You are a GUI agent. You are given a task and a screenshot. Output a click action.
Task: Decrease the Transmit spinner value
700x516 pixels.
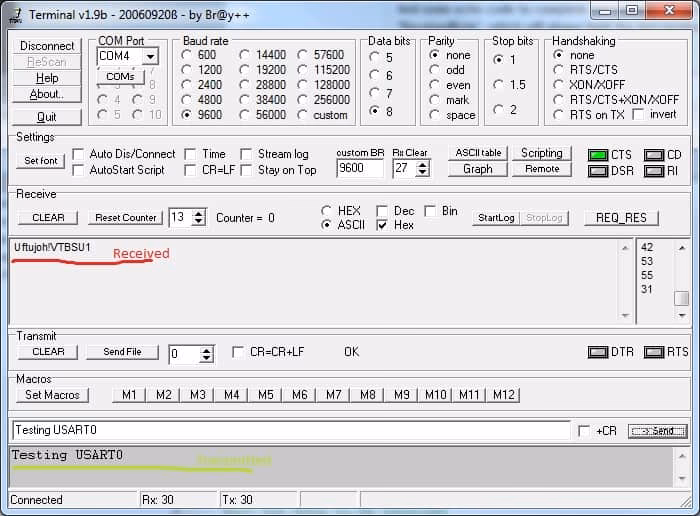206,359
